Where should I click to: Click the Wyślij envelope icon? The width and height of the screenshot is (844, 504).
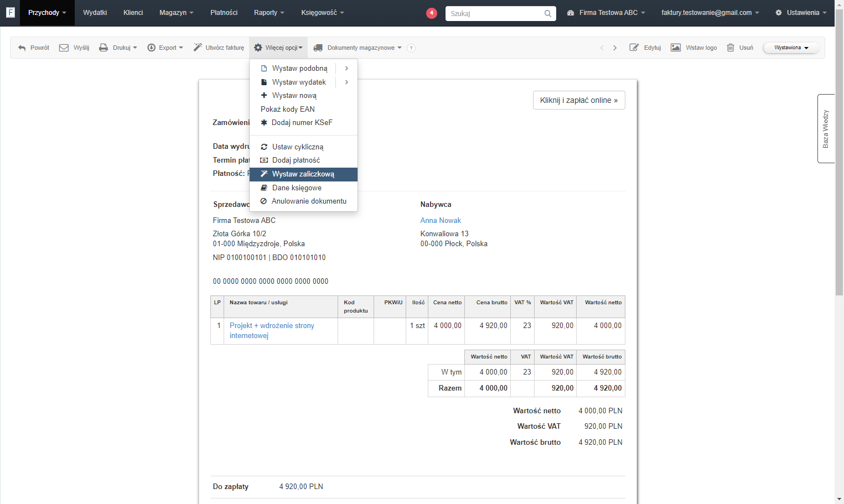64,48
